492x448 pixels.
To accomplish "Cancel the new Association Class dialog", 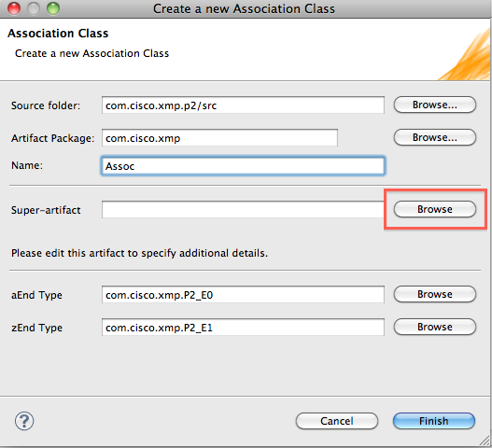I will 337,421.
